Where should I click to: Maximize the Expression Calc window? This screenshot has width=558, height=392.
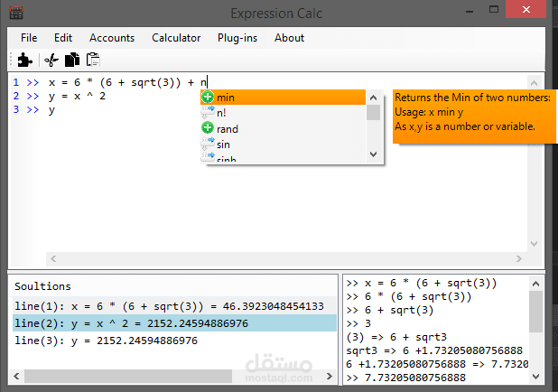[x=494, y=10]
